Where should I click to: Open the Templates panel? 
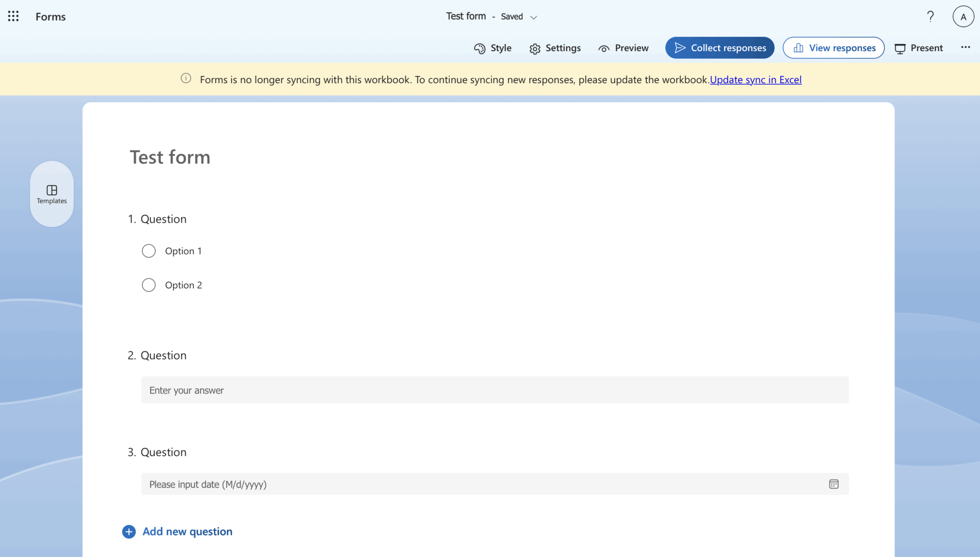[51, 194]
